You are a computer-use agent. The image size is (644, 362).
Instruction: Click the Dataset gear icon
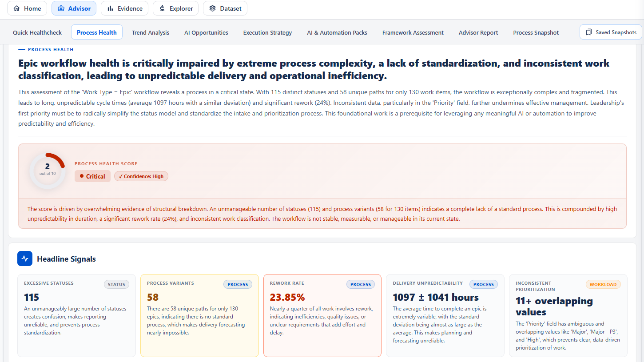pos(212,8)
